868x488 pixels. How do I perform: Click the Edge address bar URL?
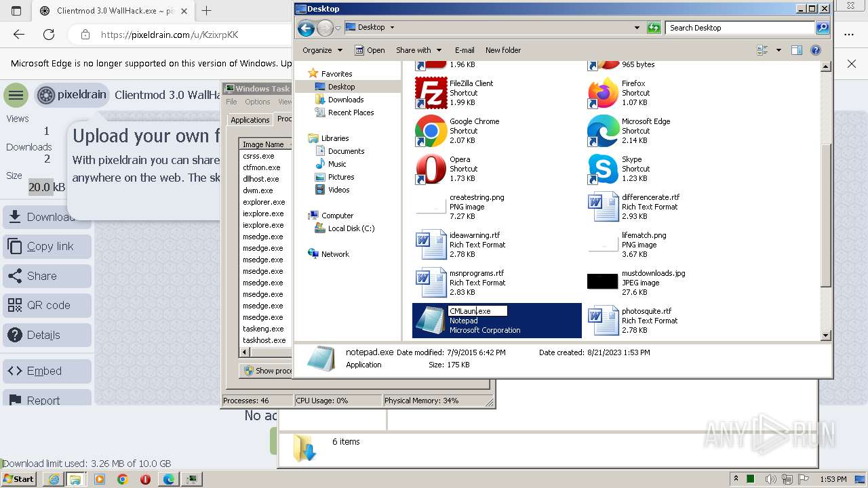[170, 35]
